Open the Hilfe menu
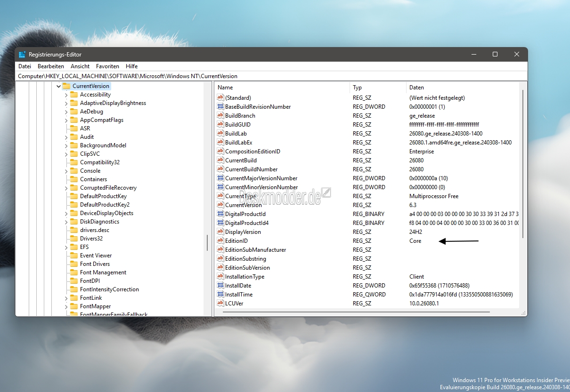This screenshot has height=392, width=570. [132, 66]
